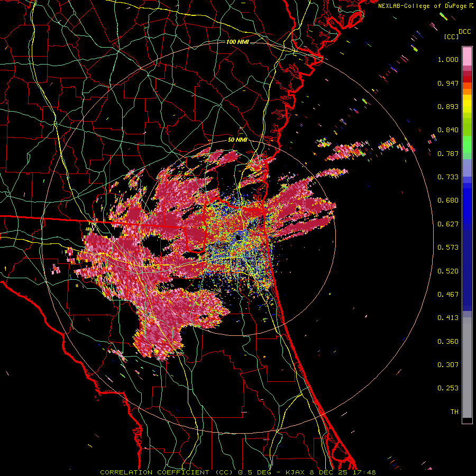Click the 0.413 color scale value
Screen dimensions: 476x476
tap(448, 318)
